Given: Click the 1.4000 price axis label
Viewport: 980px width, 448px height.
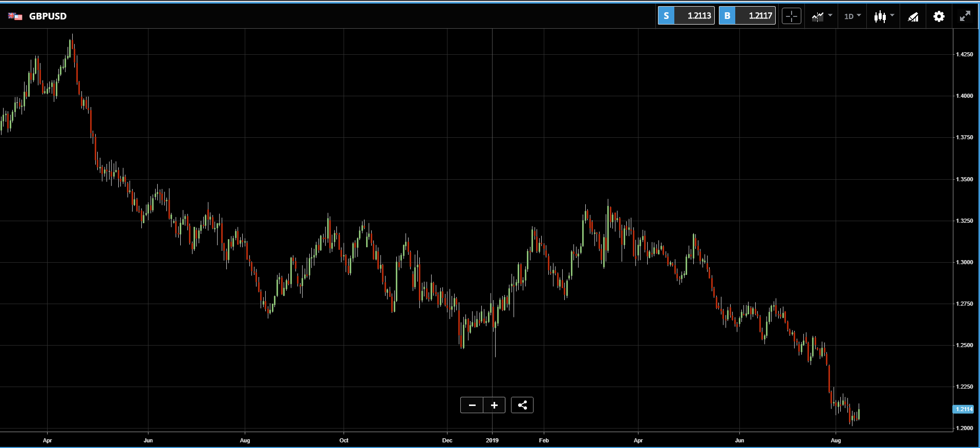Looking at the screenshot, I should coord(965,96).
